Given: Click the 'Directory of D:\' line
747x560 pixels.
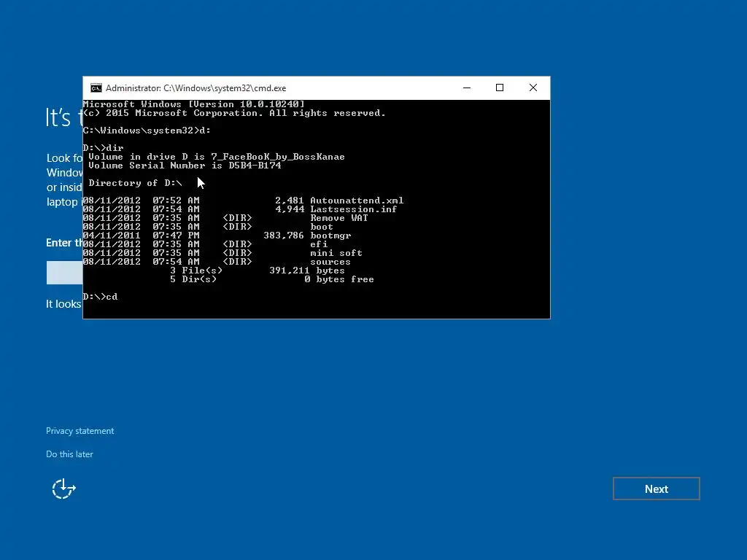Looking at the screenshot, I should pyautogui.click(x=135, y=183).
